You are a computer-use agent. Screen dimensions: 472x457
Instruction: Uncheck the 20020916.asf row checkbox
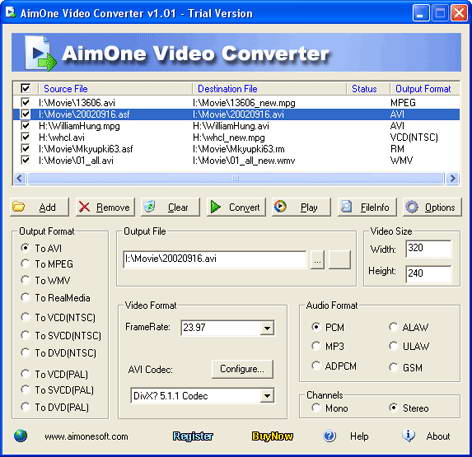25,114
